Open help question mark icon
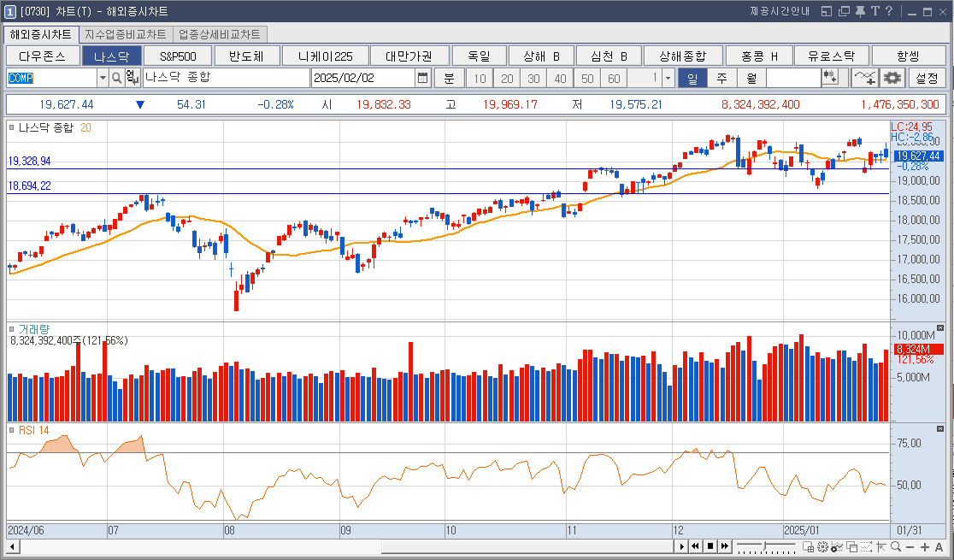This screenshot has width=954, height=560. [x=889, y=11]
